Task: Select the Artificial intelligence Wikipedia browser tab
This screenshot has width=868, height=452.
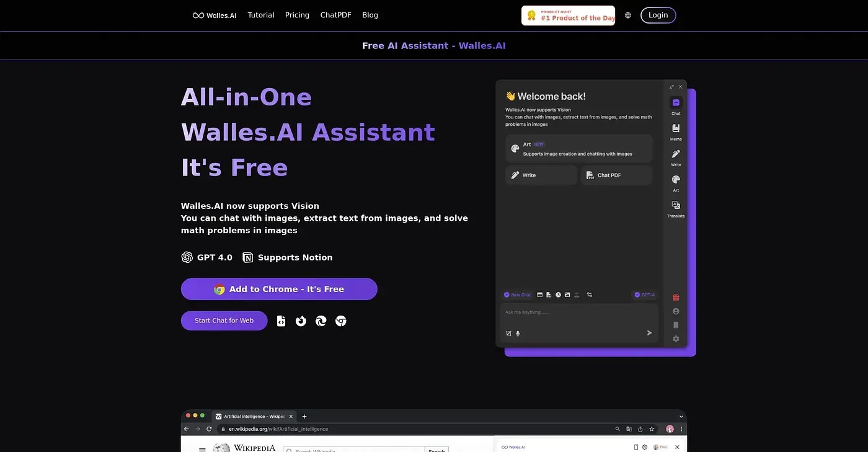Action: tap(253, 417)
